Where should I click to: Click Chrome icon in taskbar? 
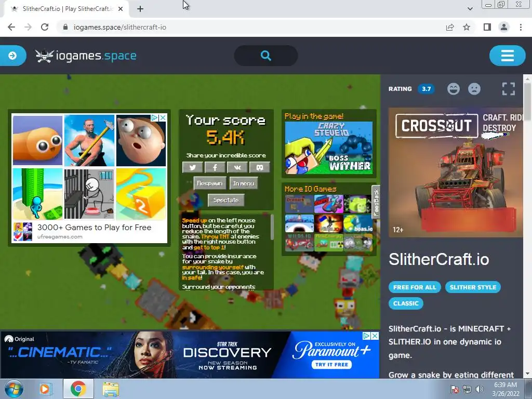click(78, 389)
